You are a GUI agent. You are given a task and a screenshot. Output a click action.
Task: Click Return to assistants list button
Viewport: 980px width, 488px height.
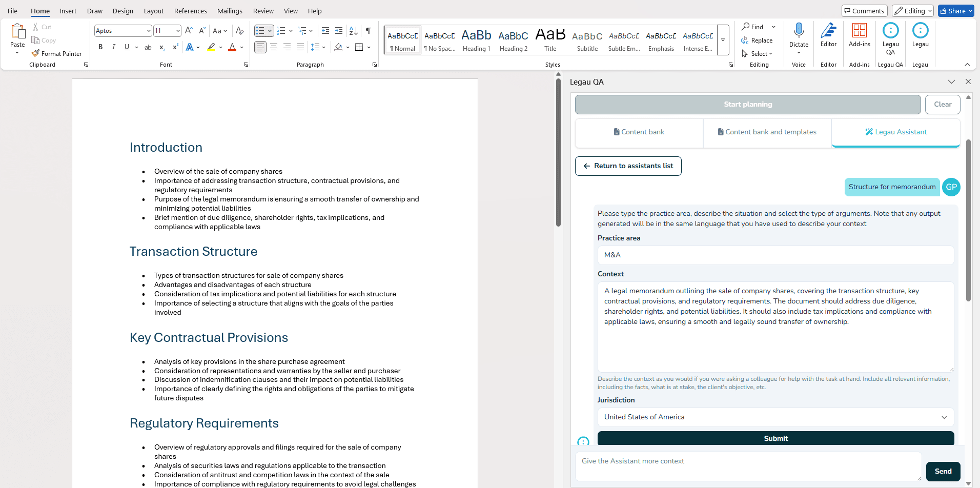[628, 166]
